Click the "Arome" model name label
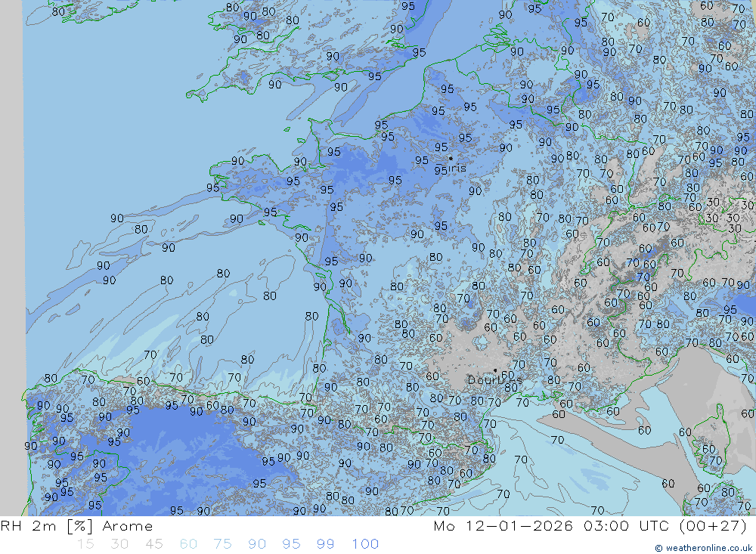The width and height of the screenshot is (756, 554). 127,526
